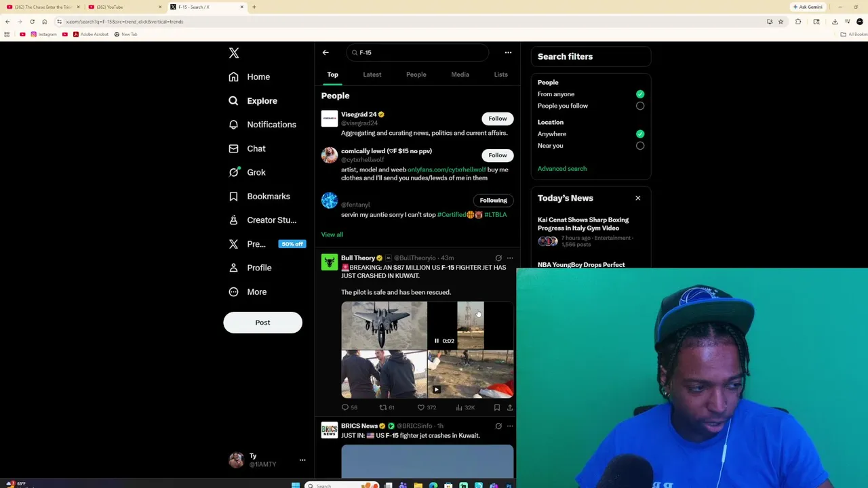Viewport: 868px width, 488px height.
Task: Open Visegrád 24 profile avatar
Action: coord(329,119)
